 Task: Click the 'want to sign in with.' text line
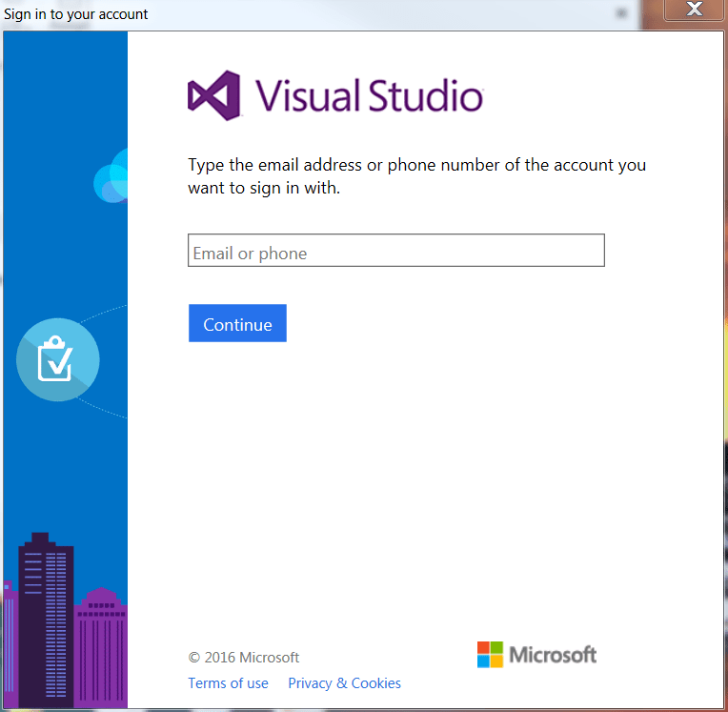(x=264, y=188)
